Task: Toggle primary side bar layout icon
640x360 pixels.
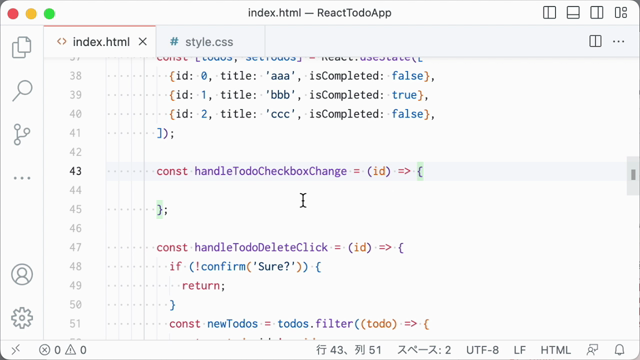Action: click(549, 13)
